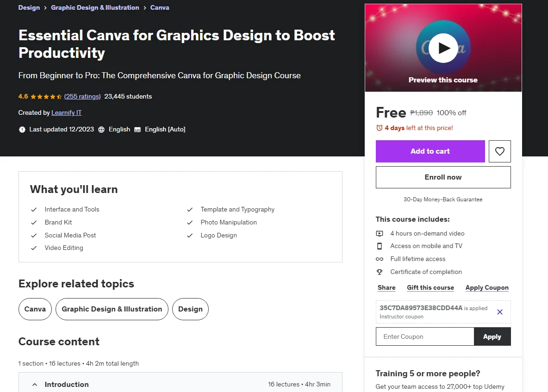Click the 'Introduction' section title
This screenshot has width=548, height=392.
(x=67, y=384)
